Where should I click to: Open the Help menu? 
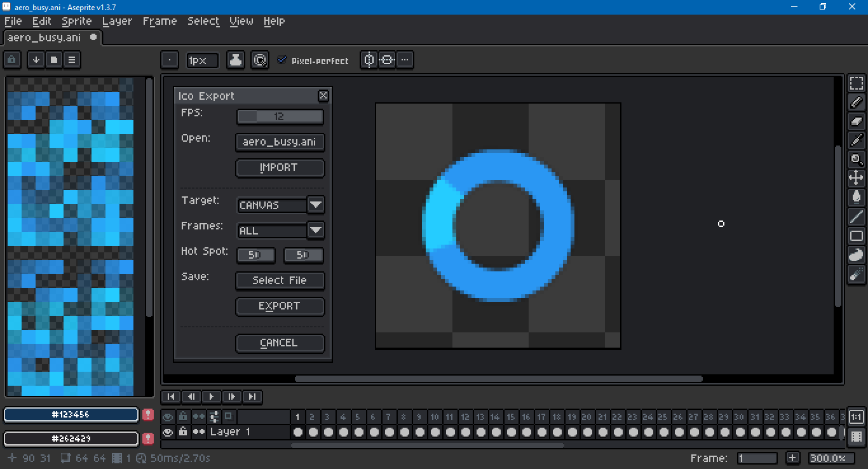[x=274, y=21]
